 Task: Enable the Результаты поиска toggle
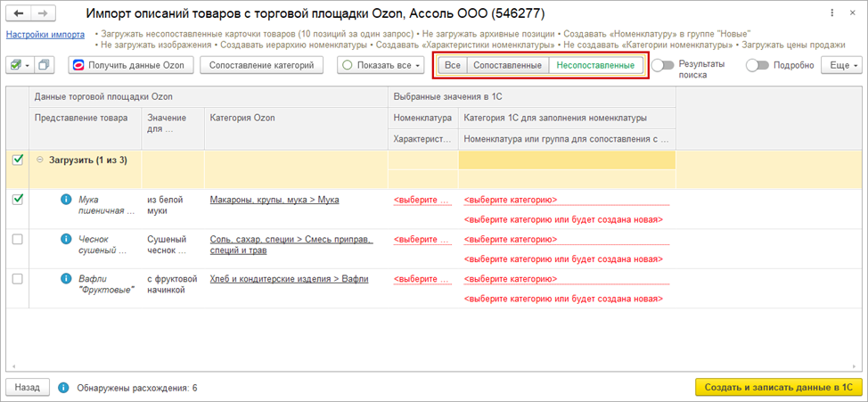point(662,65)
